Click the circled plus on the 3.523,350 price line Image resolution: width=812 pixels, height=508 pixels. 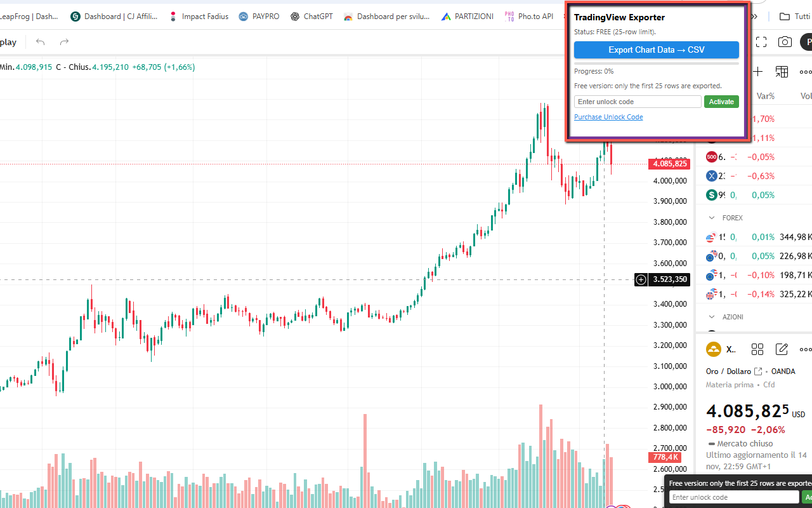coord(641,279)
